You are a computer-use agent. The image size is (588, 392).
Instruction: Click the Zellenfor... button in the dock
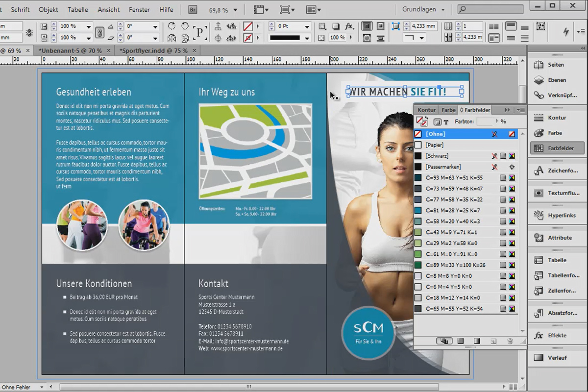pyautogui.click(x=557, y=291)
